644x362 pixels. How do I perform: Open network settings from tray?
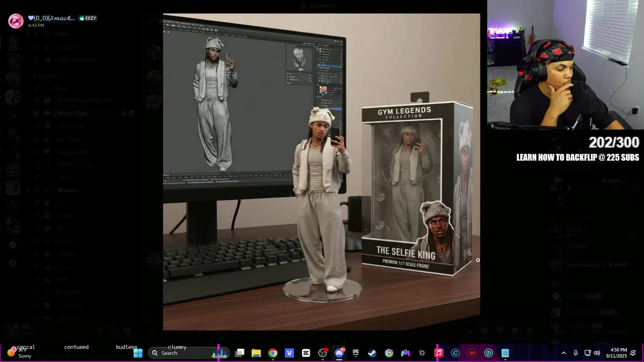[587, 353]
